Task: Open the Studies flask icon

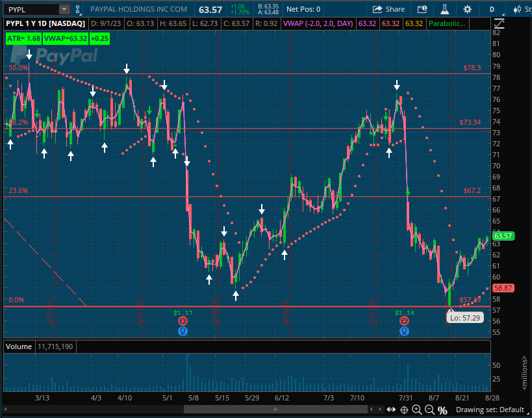Action: (x=444, y=10)
